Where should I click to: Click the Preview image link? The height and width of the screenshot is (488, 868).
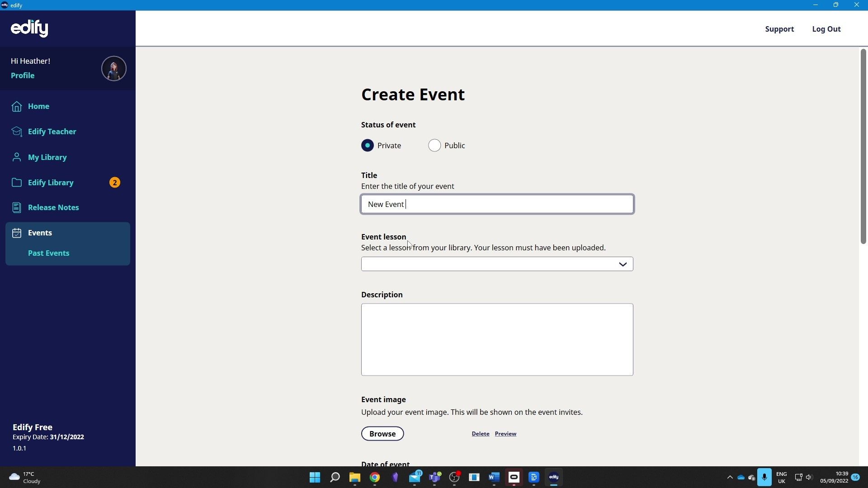click(x=505, y=434)
